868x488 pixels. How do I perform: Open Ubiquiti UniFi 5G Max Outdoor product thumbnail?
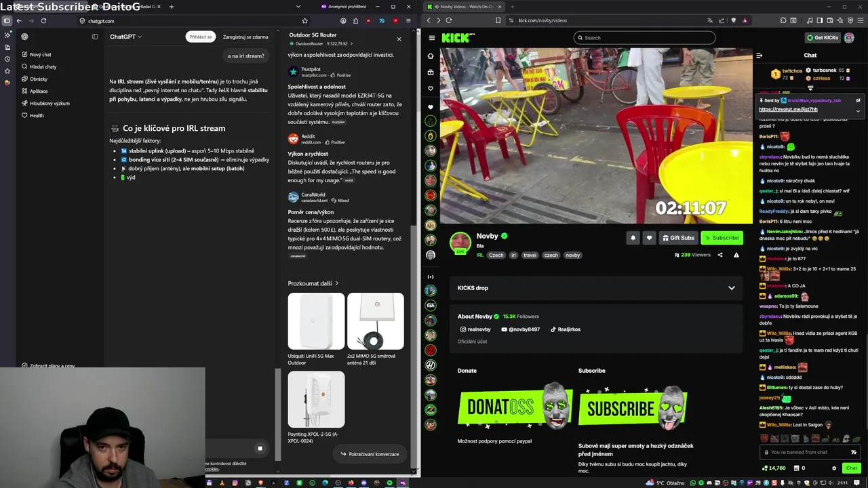(x=316, y=321)
